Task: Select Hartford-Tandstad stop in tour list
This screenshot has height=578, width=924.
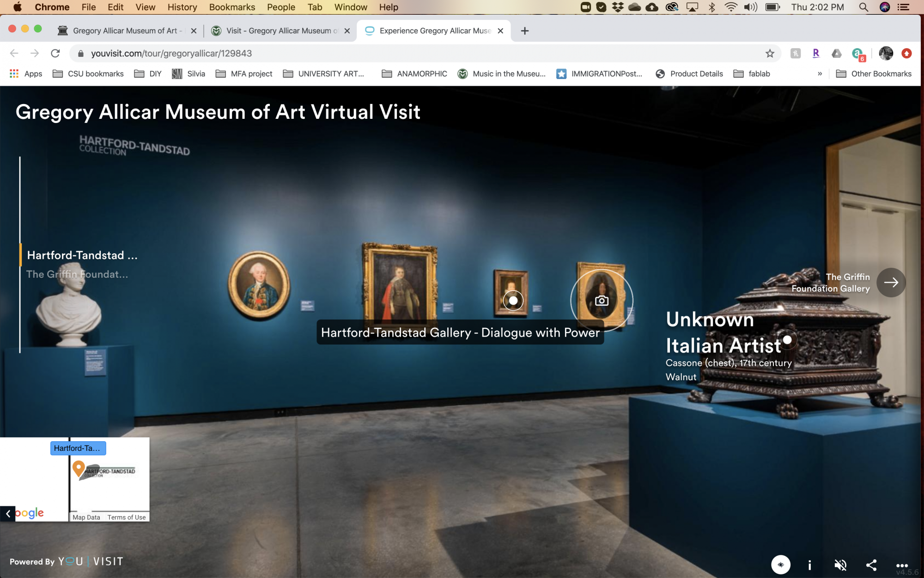Action: (82, 255)
